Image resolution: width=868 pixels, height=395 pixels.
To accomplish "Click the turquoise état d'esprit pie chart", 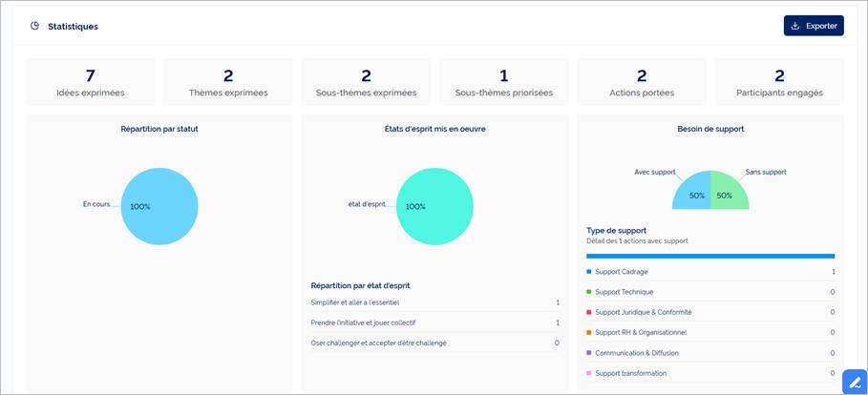I will 435,206.
